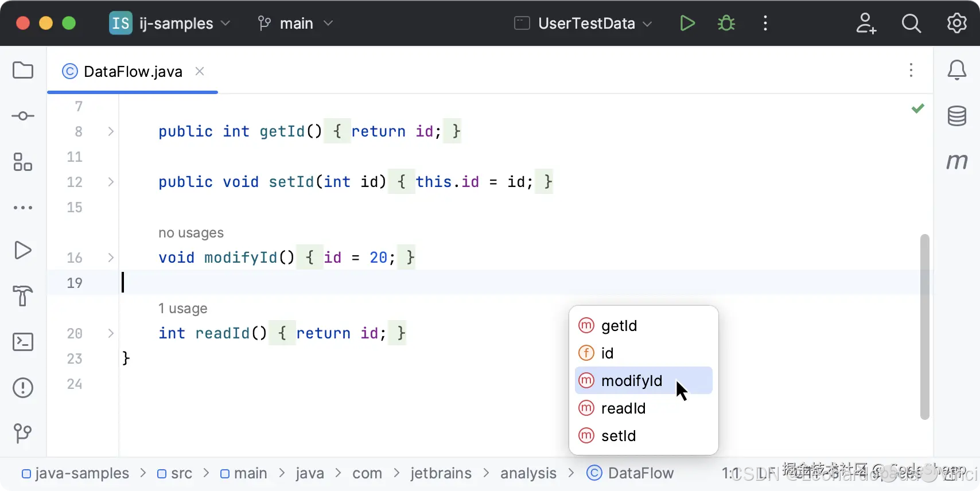Viewport: 980px width, 491px height.
Task: Click the modifyId method name in code
Action: click(x=241, y=258)
